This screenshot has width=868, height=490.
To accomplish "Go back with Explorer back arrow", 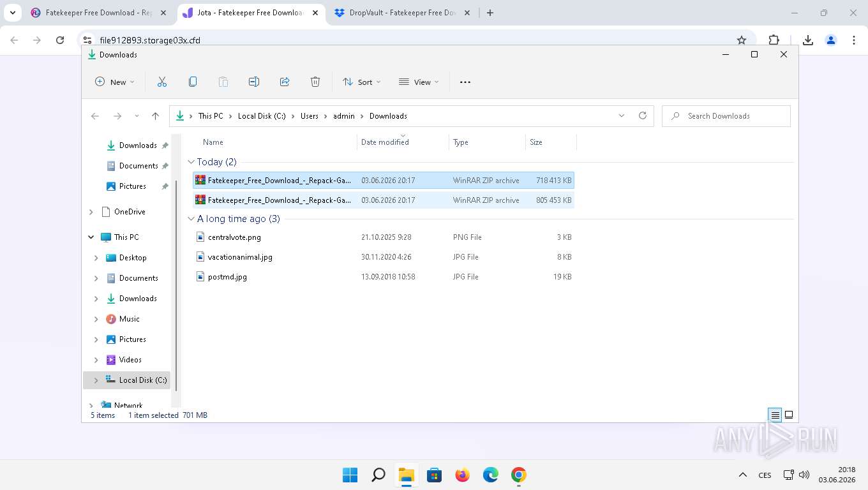I will point(95,116).
